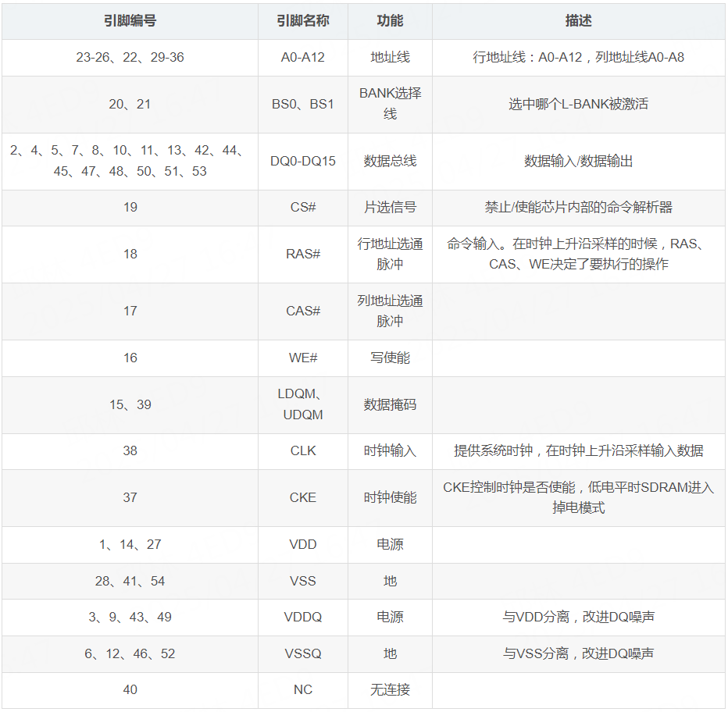This screenshot has width=728, height=712.
Task: Click the 时钟使能 function cell
Action: click(x=390, y=497)
